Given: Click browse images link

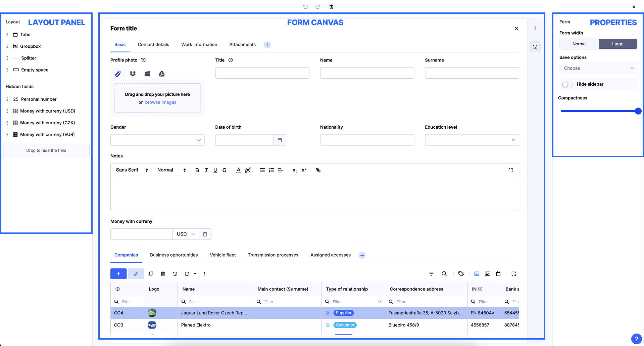Looking at the screenshot, I should pos(161,102).
